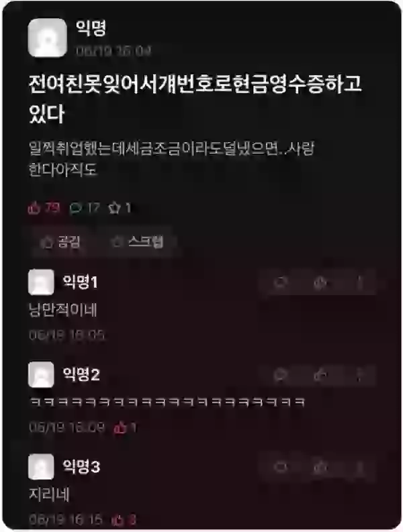
Task: Like 익명2's comment with thumbs-up icon
Action: click(x=320, y=374)
